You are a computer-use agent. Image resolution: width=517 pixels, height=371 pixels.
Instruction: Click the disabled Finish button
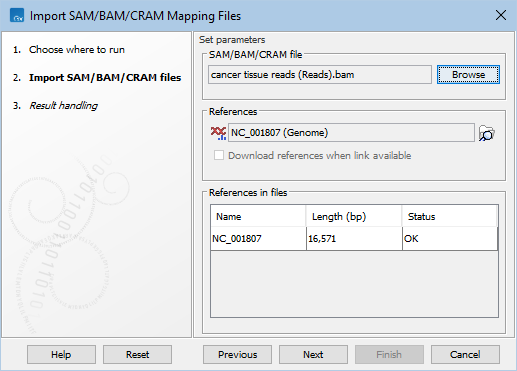click(389, 354)
